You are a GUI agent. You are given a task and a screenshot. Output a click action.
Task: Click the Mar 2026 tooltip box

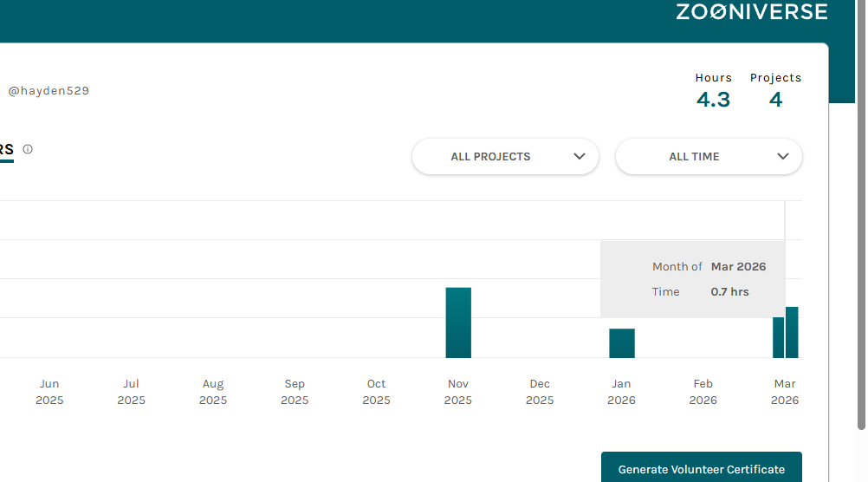coord(692,279)
